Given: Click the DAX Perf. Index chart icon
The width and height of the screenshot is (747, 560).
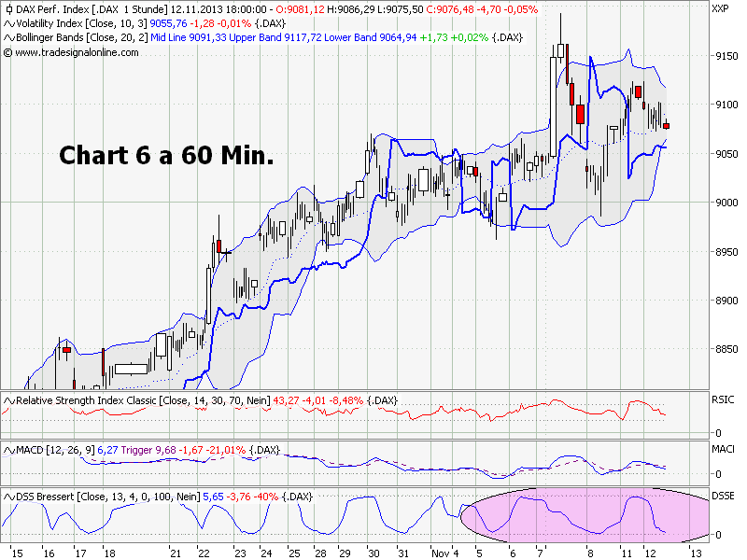Looking at the screenshot, I should tap(8, 8).
